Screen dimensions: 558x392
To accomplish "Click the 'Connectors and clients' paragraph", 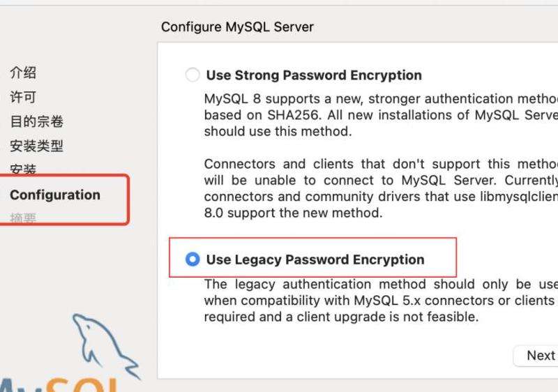I will [381, 188].
